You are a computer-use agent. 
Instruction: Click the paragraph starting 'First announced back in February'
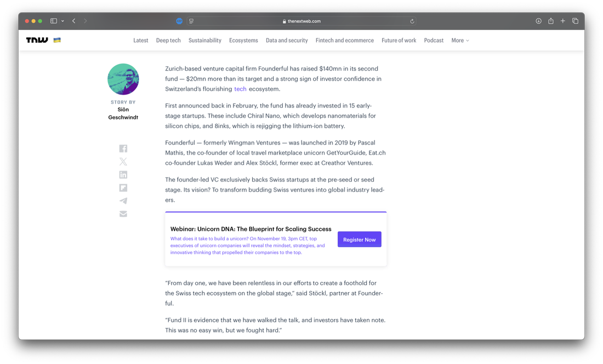click(270, 116)
